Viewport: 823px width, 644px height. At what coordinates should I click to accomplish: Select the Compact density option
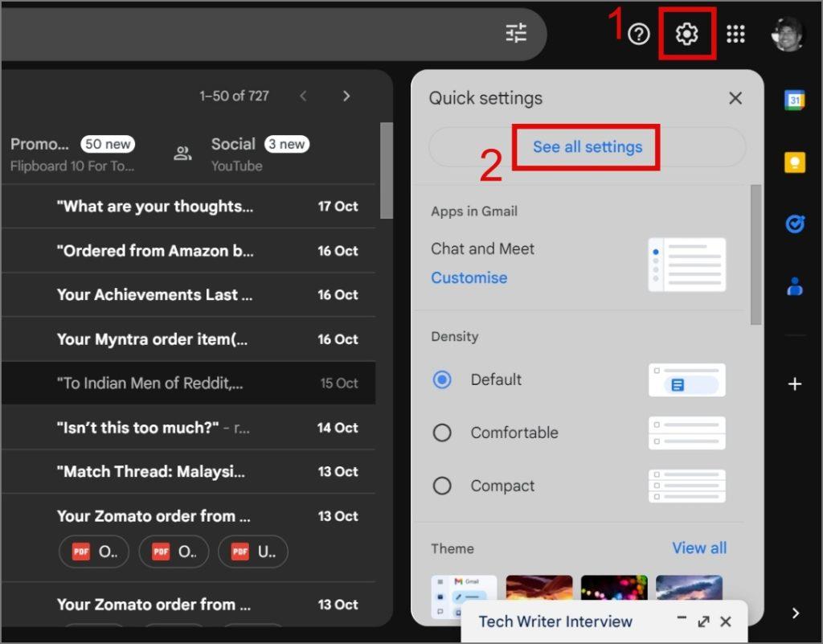442,486
